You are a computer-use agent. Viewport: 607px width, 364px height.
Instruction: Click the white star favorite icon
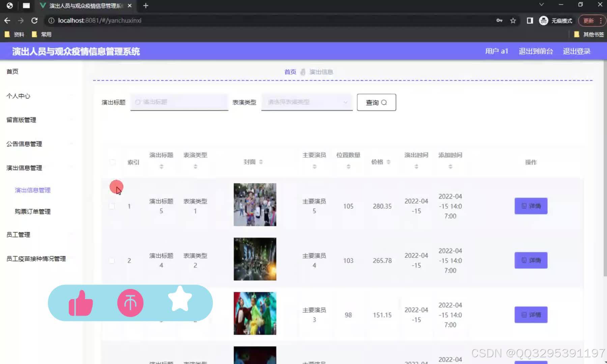tap(180, 299)
